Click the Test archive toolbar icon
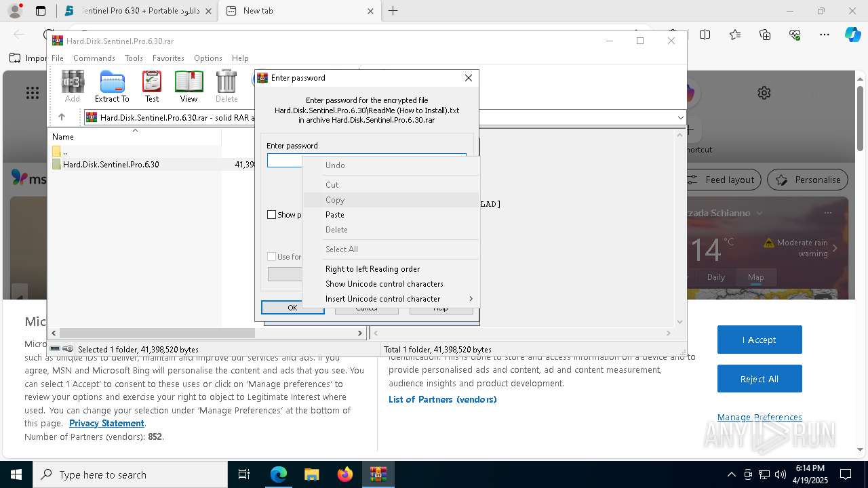868x488 pixels. coord(152,87)
